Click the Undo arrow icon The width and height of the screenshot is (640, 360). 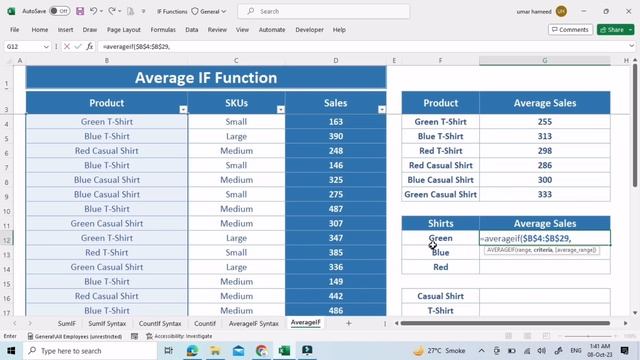(x=93, y=11)
